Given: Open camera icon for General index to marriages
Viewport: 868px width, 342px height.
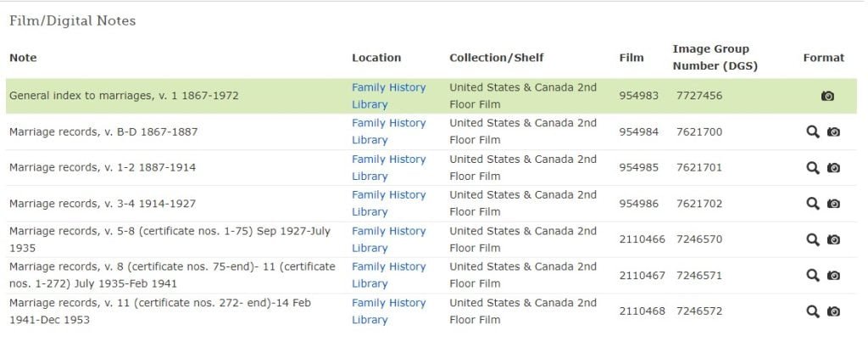Looking at the screenshot, I should 827,96.
